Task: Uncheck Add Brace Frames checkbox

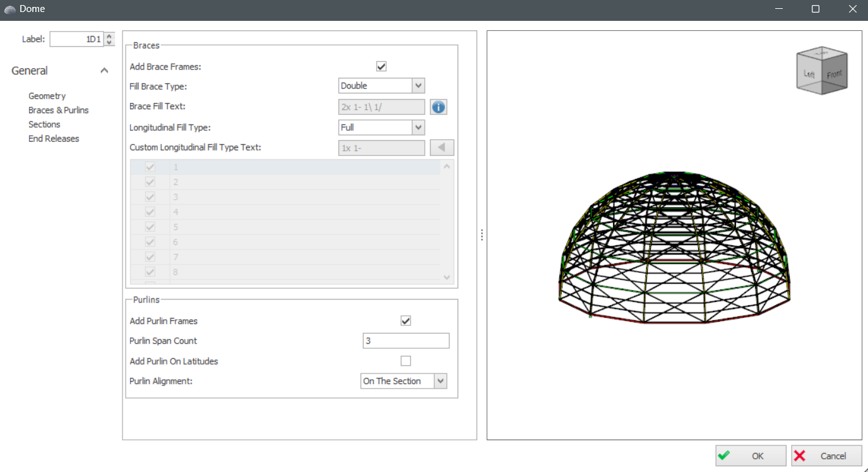Action: (381, 66)
